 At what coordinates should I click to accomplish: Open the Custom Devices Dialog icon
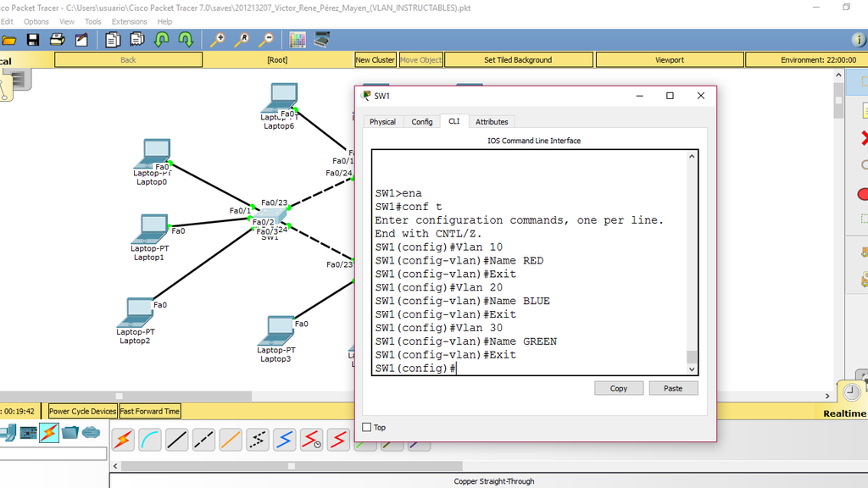click(321, 40)
